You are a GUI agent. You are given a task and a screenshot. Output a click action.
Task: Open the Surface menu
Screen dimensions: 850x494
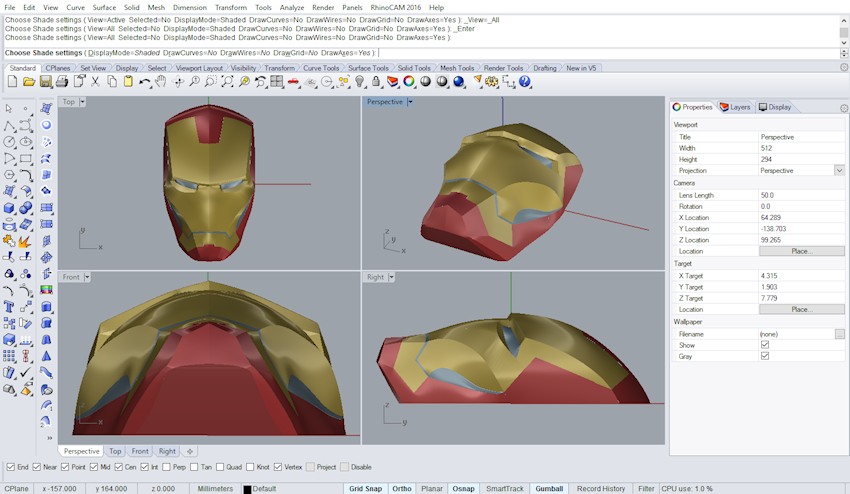pyautogui.click(x=104, y=8)
